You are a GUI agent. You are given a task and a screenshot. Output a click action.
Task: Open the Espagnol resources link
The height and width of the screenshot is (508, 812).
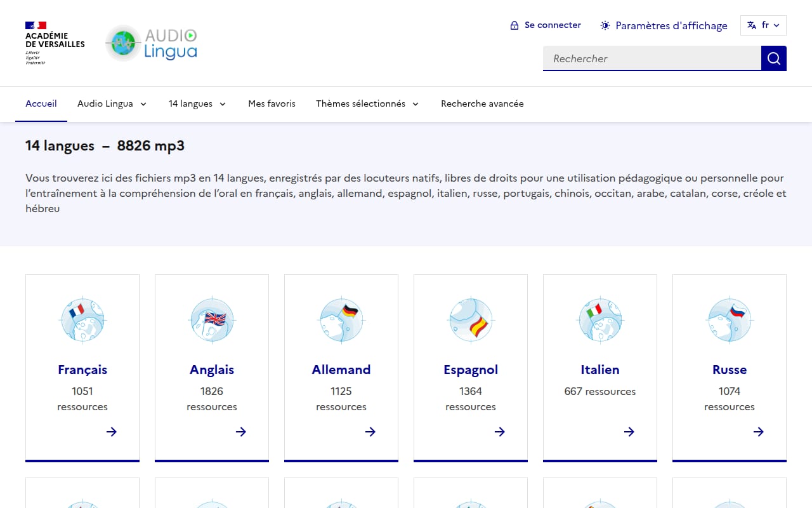pos(471,370)
